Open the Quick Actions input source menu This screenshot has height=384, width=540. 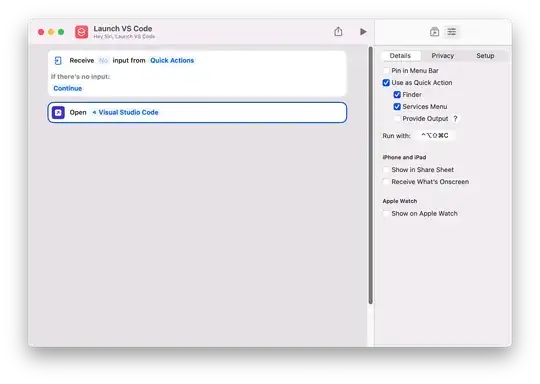[x=172, y=61]
